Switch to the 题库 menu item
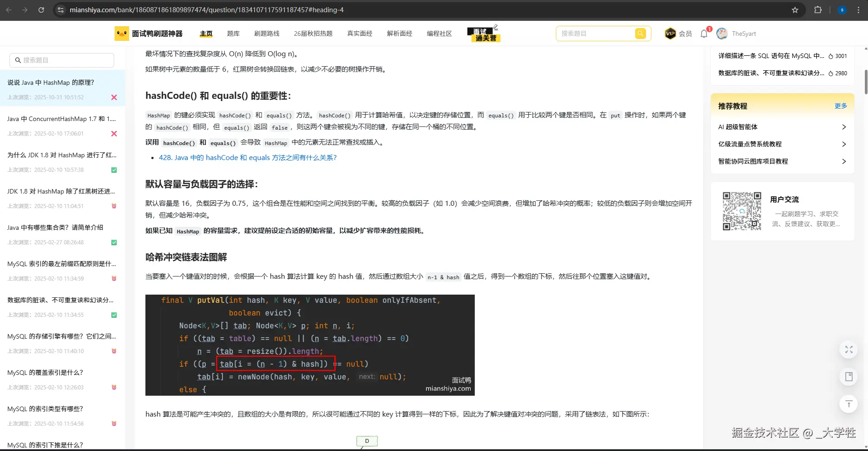Image resolution: width=868 pixels, height=451 pixels. point(233,33)
